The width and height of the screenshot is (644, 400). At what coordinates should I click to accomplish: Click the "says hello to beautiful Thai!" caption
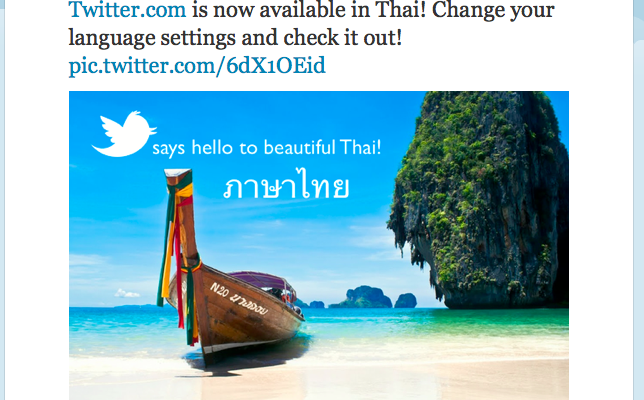click(267, 149)
